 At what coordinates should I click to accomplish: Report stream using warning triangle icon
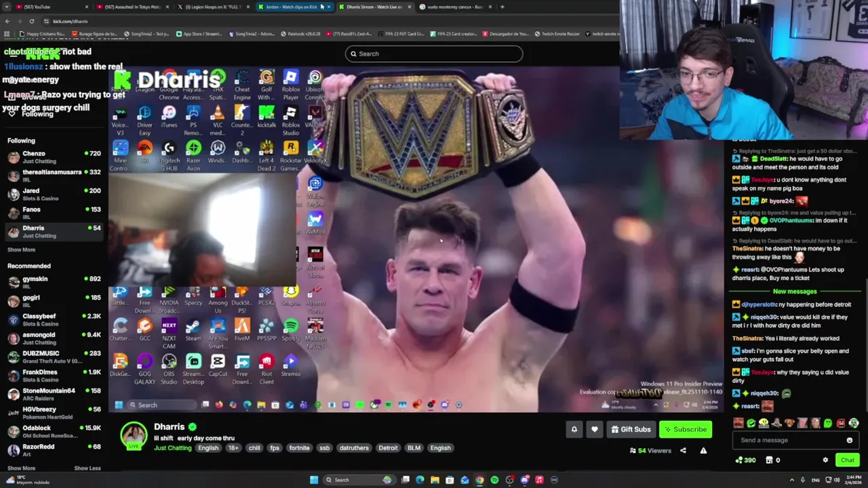703,451
